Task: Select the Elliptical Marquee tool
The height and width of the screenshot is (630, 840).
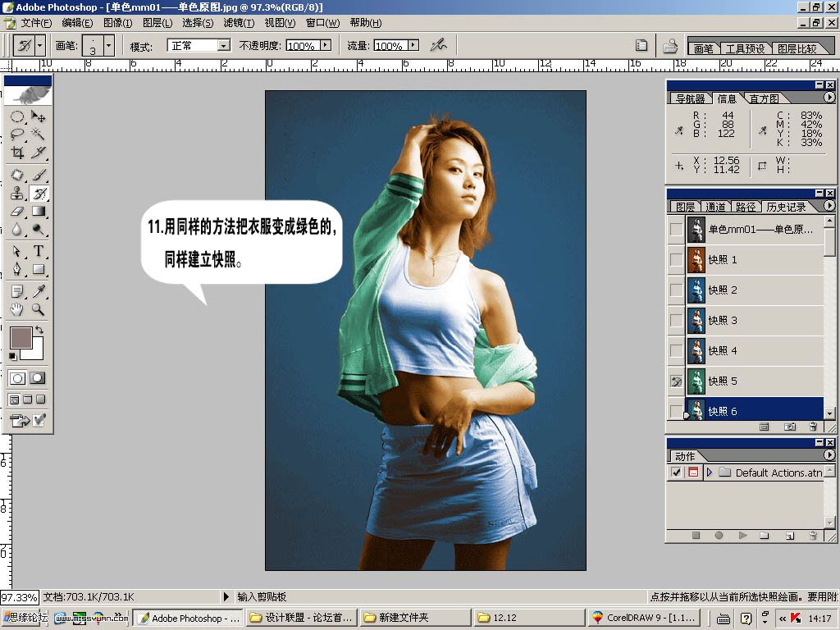Action: point(17,116)
